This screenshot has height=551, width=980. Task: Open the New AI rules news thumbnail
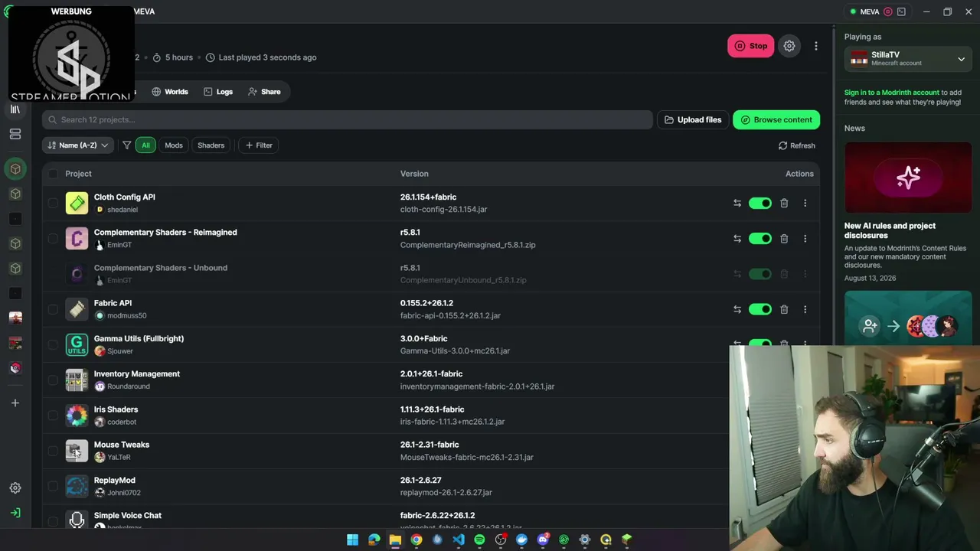tap(908, 178)
